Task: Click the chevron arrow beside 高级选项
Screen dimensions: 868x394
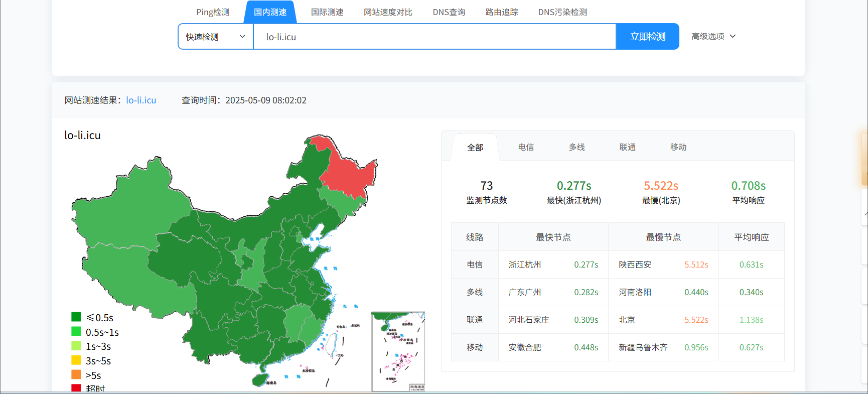Action: tap(733, 36)
